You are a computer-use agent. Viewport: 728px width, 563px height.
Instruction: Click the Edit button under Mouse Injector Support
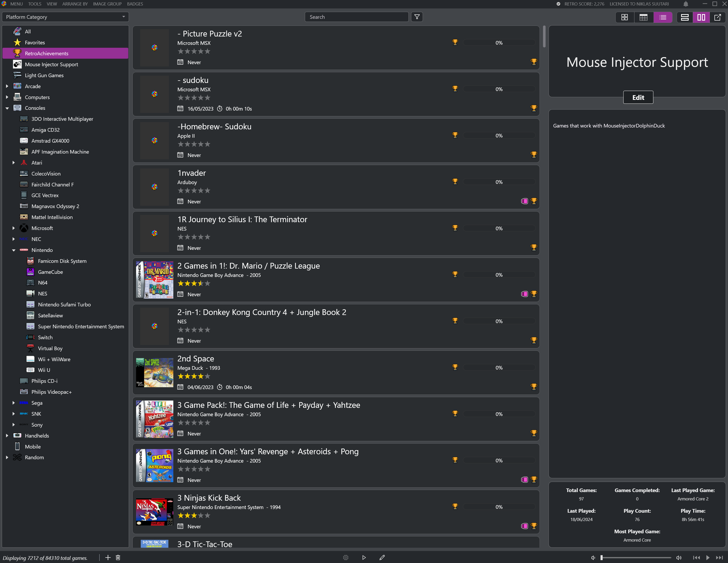[638, 97]
